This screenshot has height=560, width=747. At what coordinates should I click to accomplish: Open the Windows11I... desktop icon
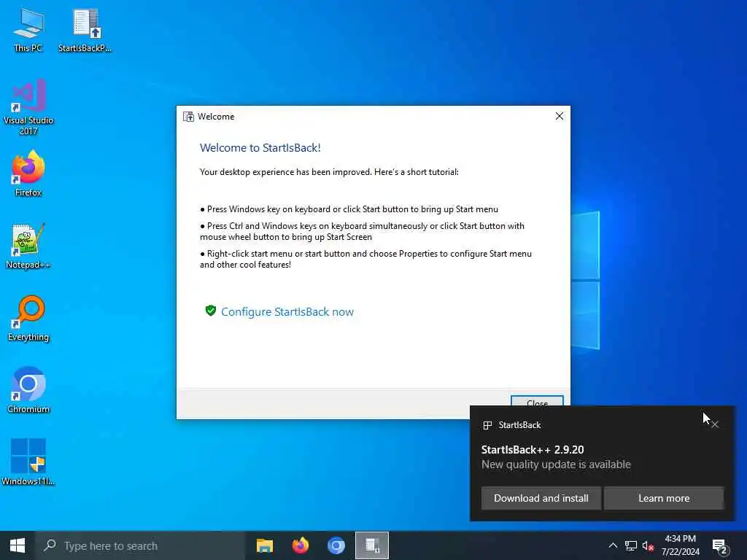(28, 462)
